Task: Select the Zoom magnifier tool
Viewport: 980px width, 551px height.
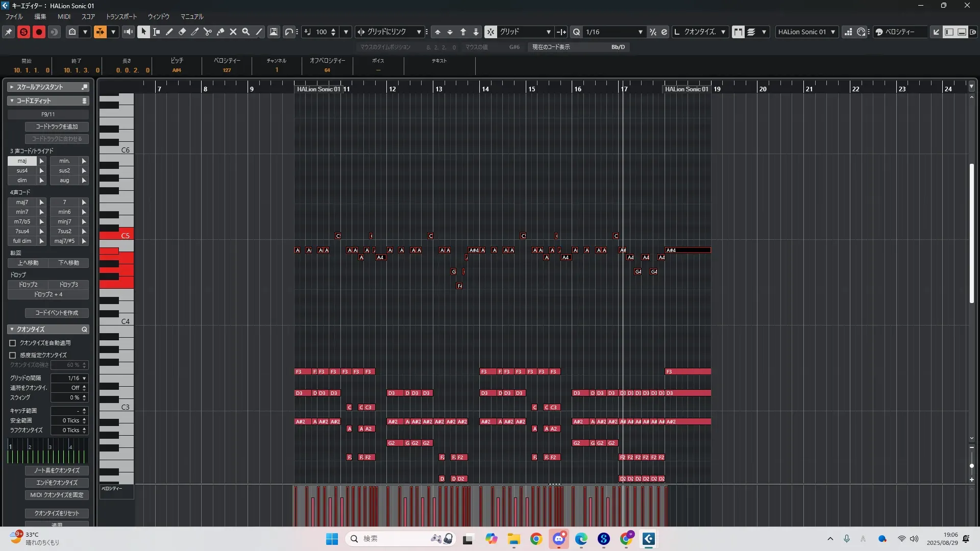Action: 246,32
